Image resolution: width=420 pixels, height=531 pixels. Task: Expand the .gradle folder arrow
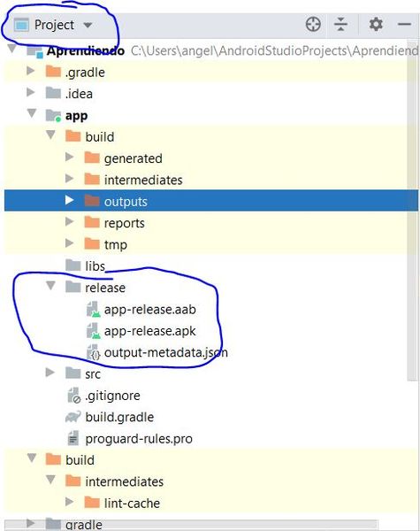(x=31, y=71)
